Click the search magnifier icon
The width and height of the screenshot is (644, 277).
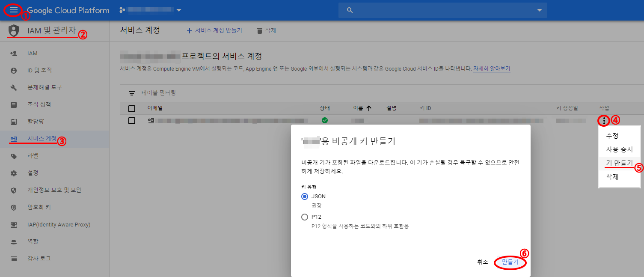(350, 10)
